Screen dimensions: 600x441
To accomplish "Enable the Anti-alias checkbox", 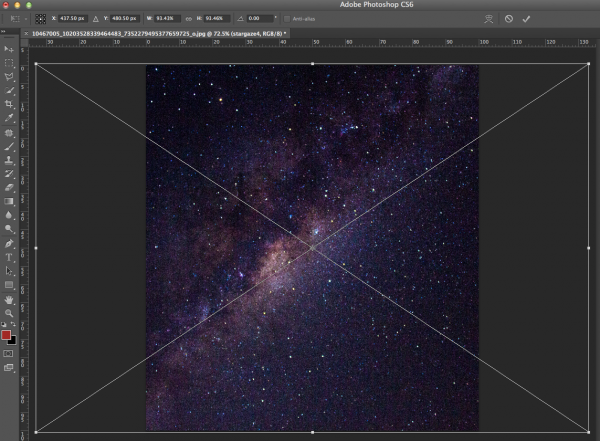I will coord(288,18).
